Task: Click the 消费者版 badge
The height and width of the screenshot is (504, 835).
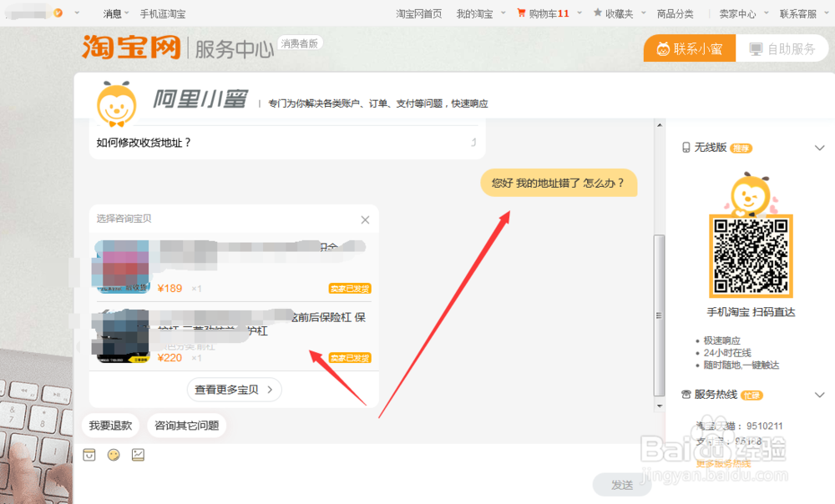Action: click(300, 43)
